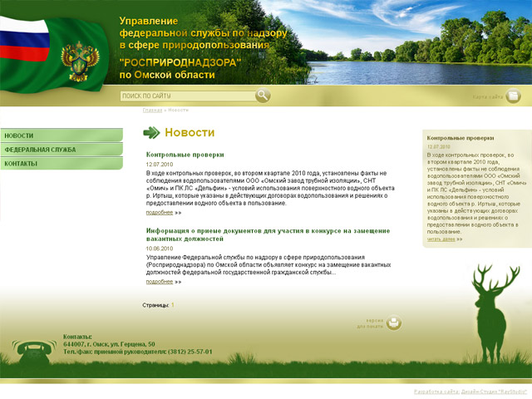Viewport: 532px width, 399px height.
Task: Click the Страницы: label
Action: coord(155,305)
